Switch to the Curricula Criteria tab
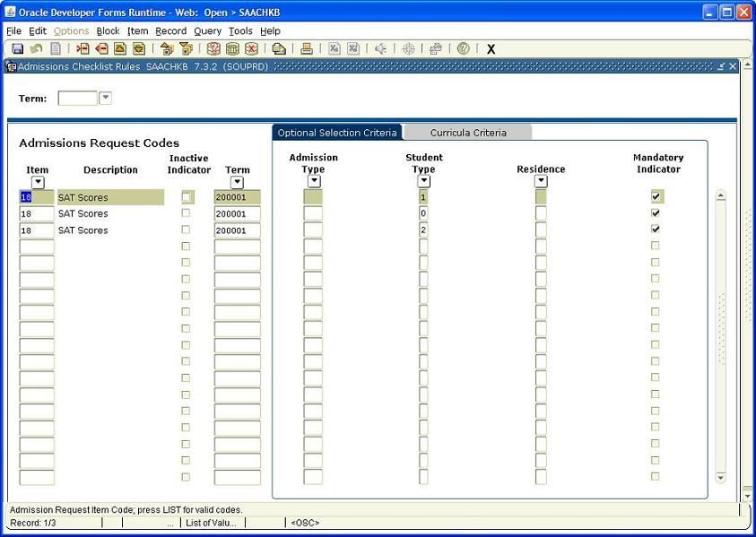 tap(468, 133)
